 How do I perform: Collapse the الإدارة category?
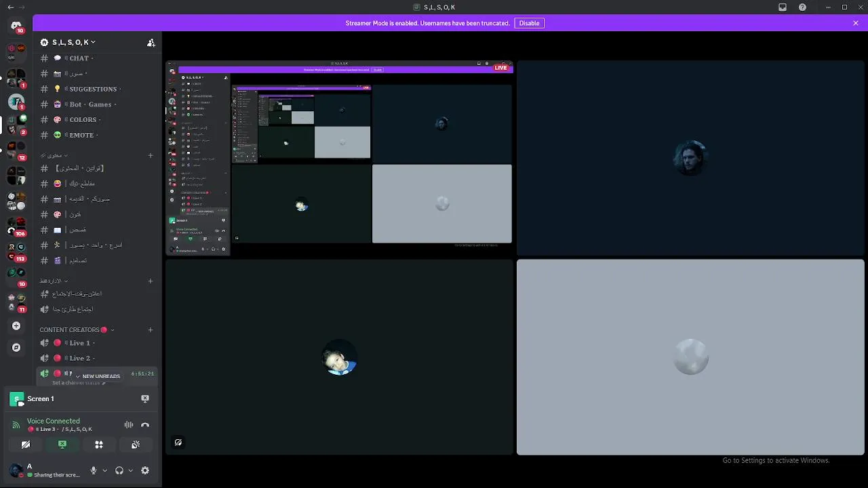click(x=54, y=281)
